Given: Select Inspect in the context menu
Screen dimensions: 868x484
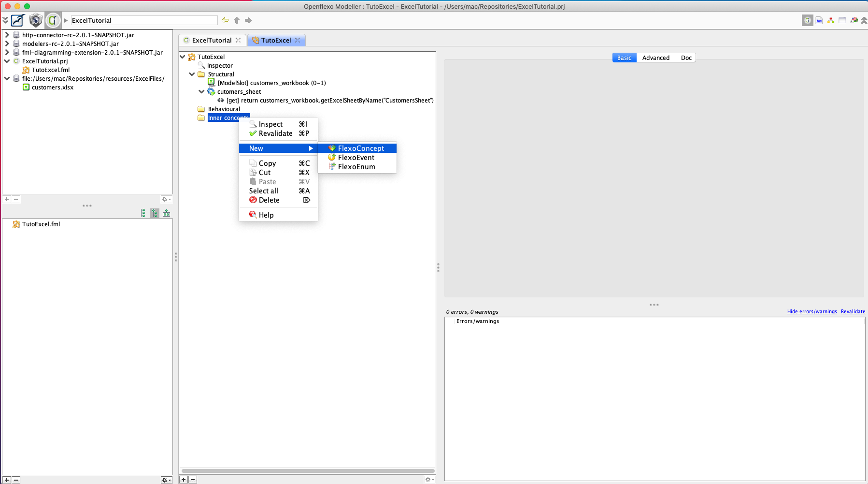Looking at the screenshot, I should point(278,124).
